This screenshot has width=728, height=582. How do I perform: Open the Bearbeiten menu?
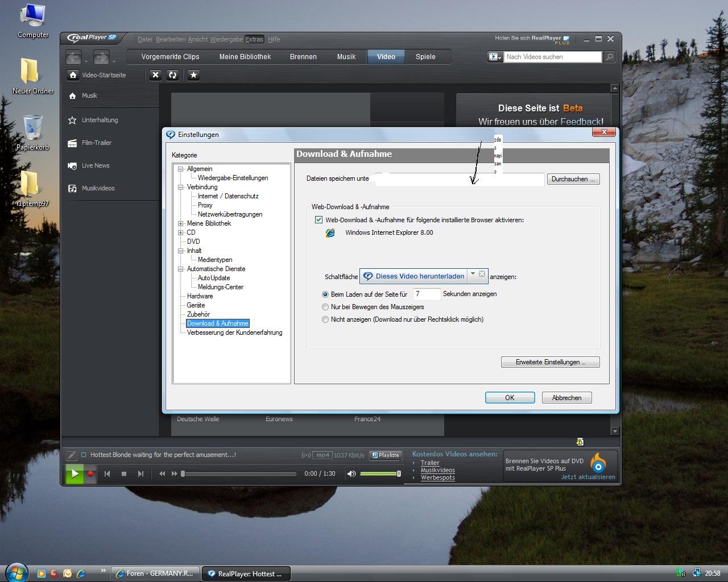coord(171,39)
